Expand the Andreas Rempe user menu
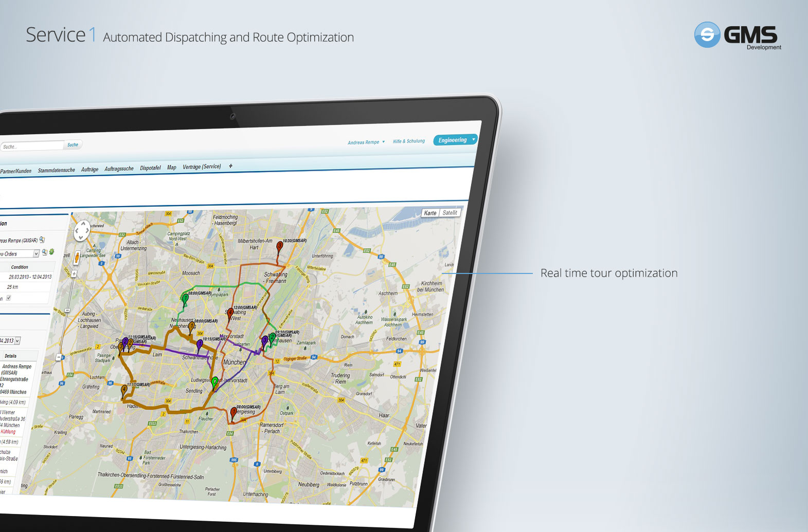Screen dimensions: 808x532 [366, 142]
